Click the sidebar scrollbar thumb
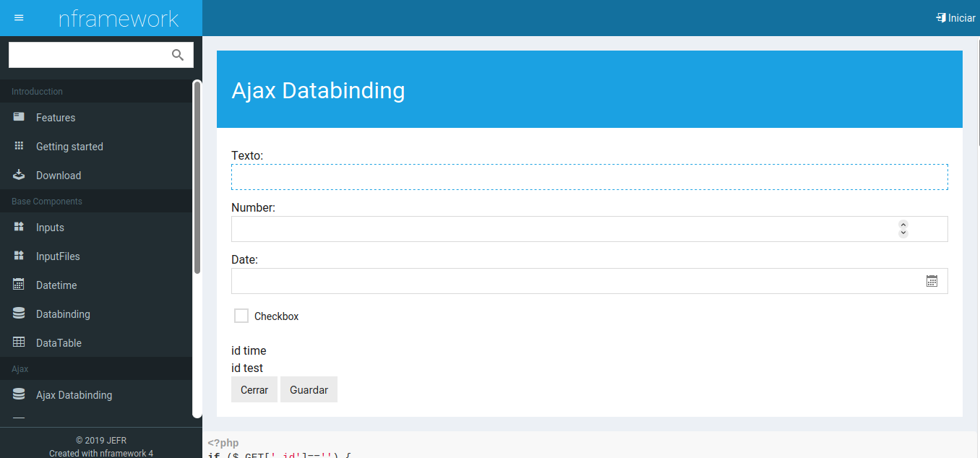 (197, 177)
